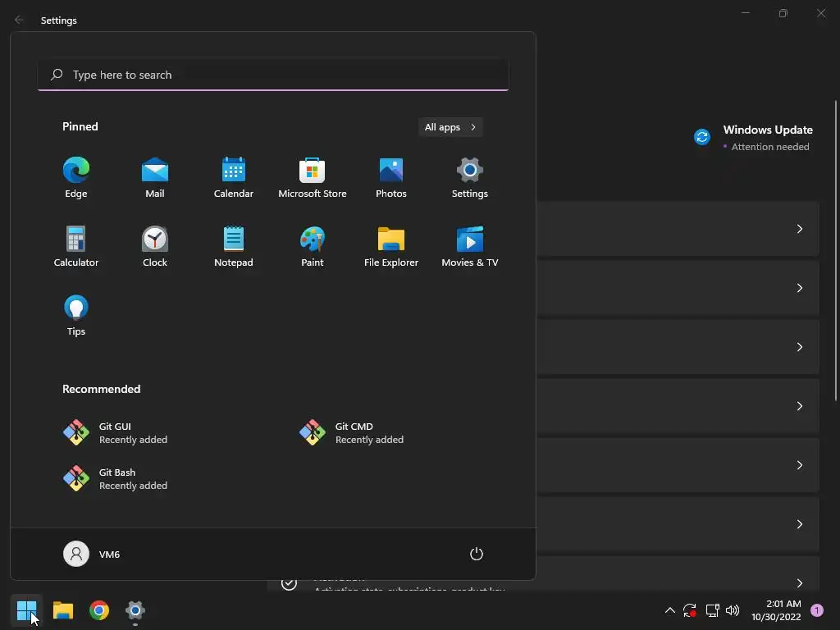
Task: Open the Activation row chevron in Settings
Action: pyautogui.click(x=799, y=583)
